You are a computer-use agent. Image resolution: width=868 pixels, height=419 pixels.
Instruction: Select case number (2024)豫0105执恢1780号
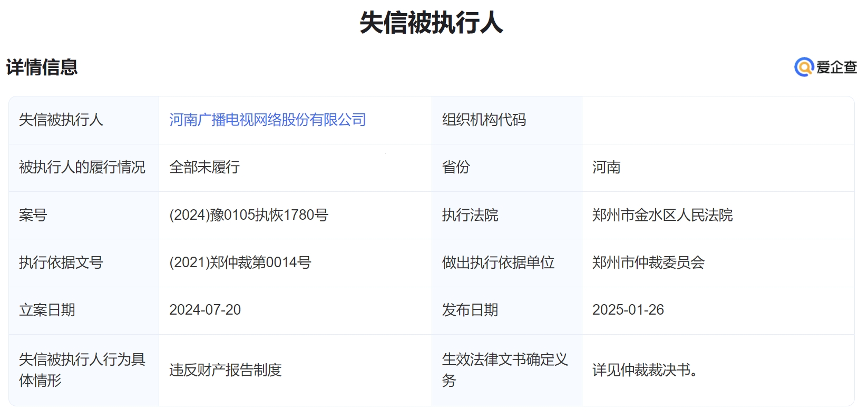pyautogui.click(x=249, y=215)
